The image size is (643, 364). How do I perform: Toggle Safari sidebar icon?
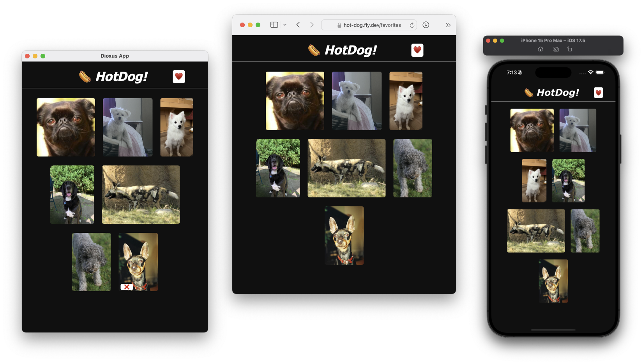pyautogui.click(x=274, y=25)
